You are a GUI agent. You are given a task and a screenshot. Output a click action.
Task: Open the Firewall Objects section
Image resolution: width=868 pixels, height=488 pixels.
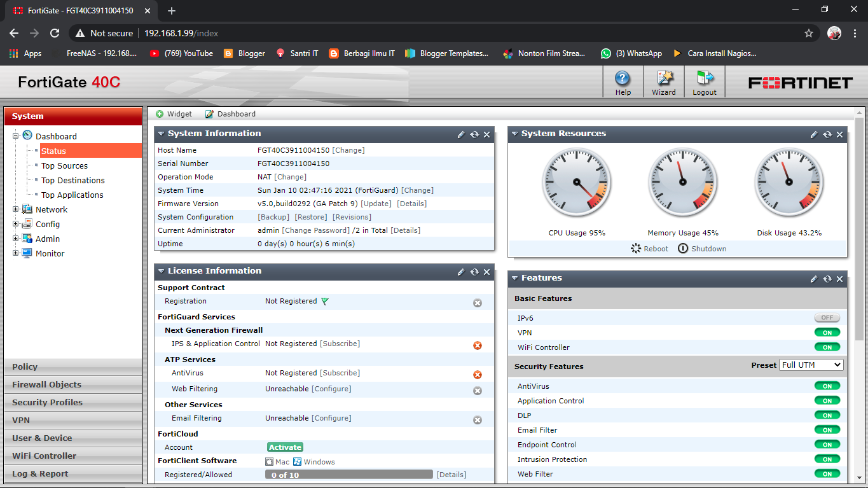(x=73, y=384)
